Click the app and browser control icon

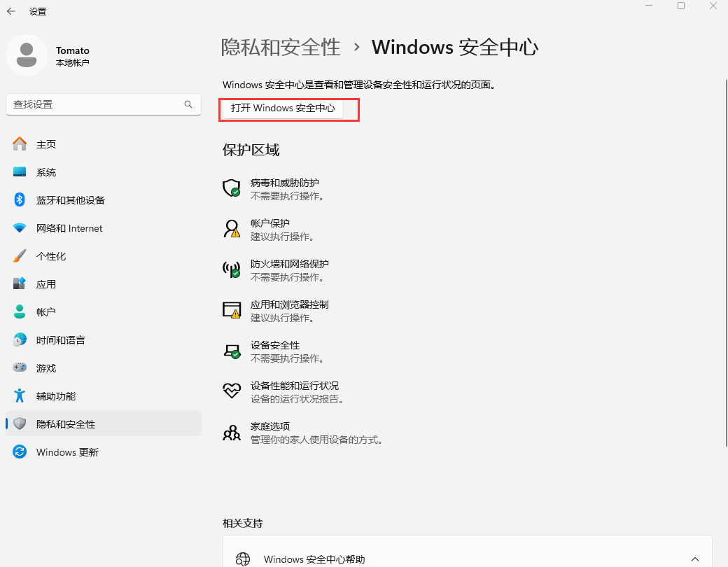(231, 310)
